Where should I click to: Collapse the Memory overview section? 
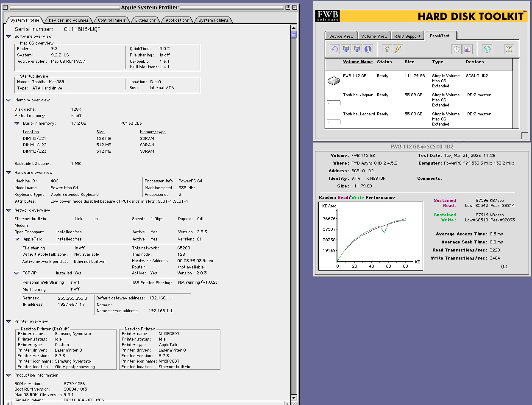8,100
